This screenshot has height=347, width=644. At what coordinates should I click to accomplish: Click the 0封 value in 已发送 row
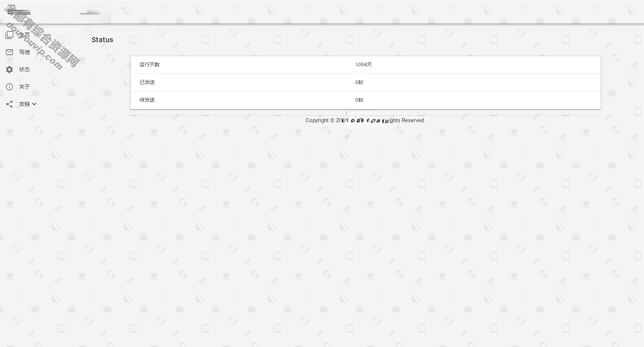[x=359, y=82]
